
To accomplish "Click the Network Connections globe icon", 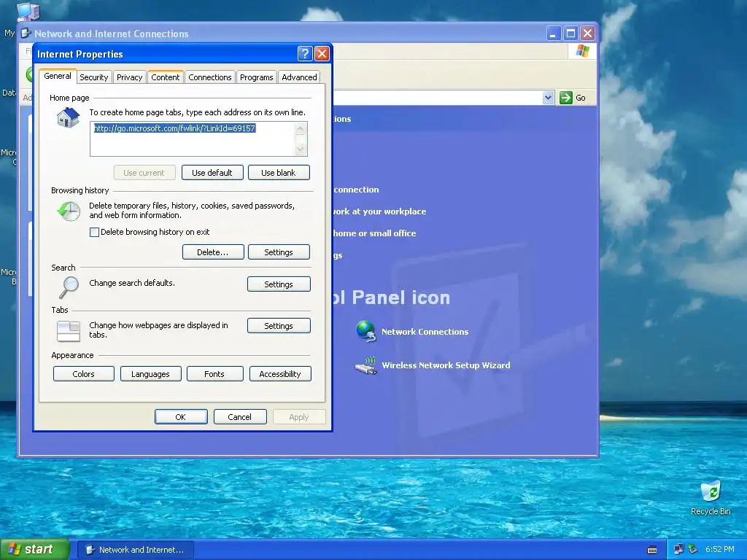I will coord(366,332).
